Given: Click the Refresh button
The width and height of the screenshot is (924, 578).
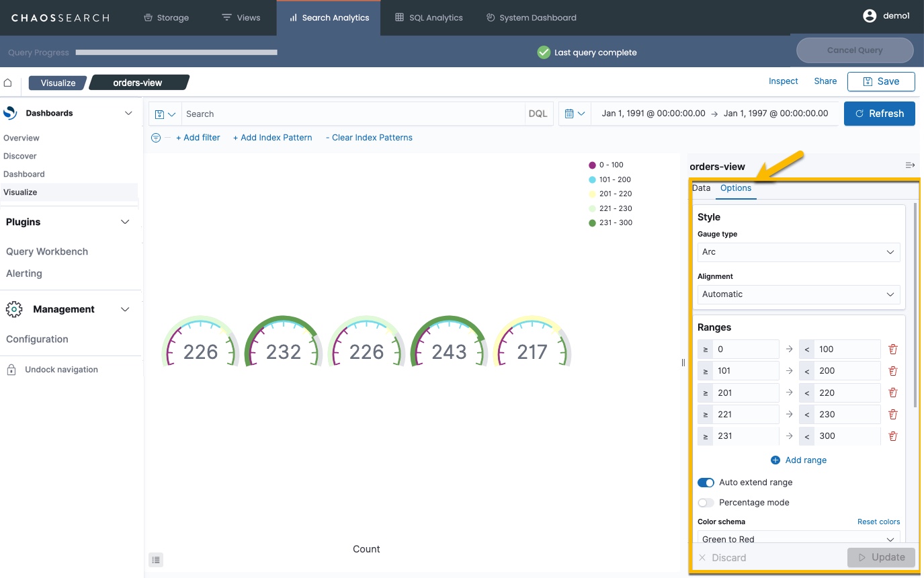Looking at the screenshot, I should tap(879, 114).
